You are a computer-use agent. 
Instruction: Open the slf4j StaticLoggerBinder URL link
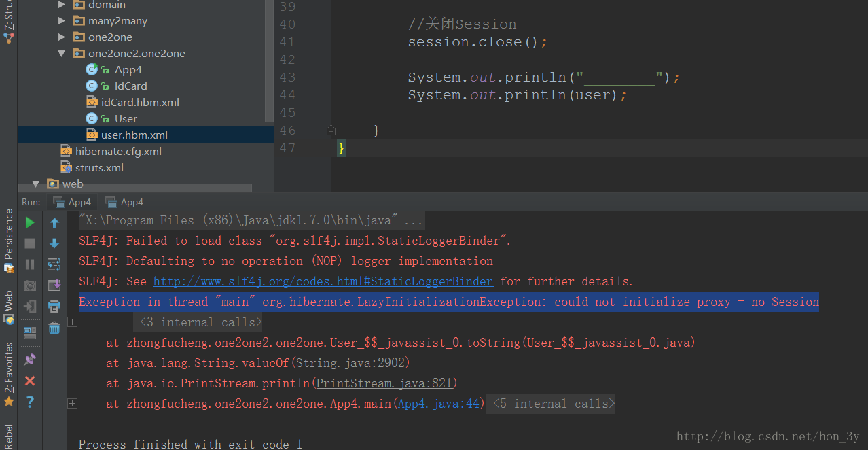pyautogui.click(x=323, y=281)
